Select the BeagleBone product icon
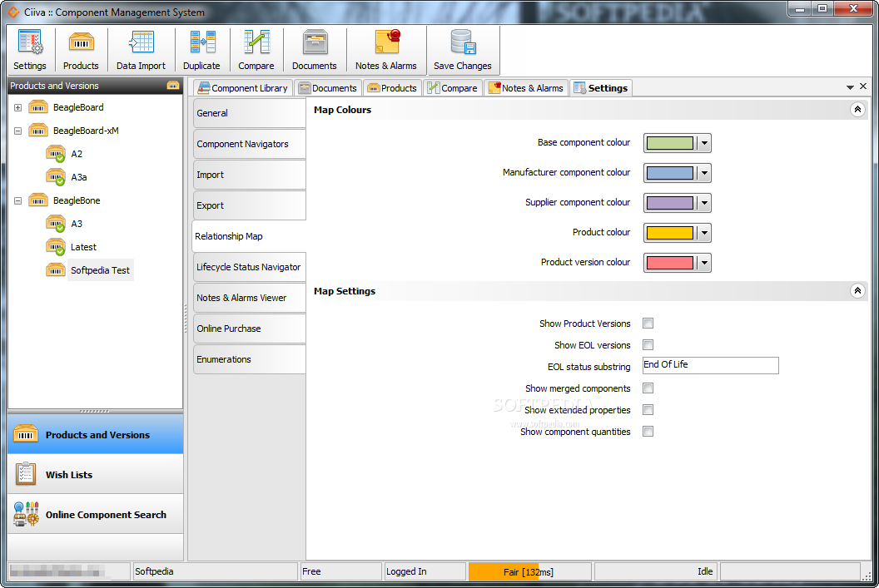 (38, 200)
